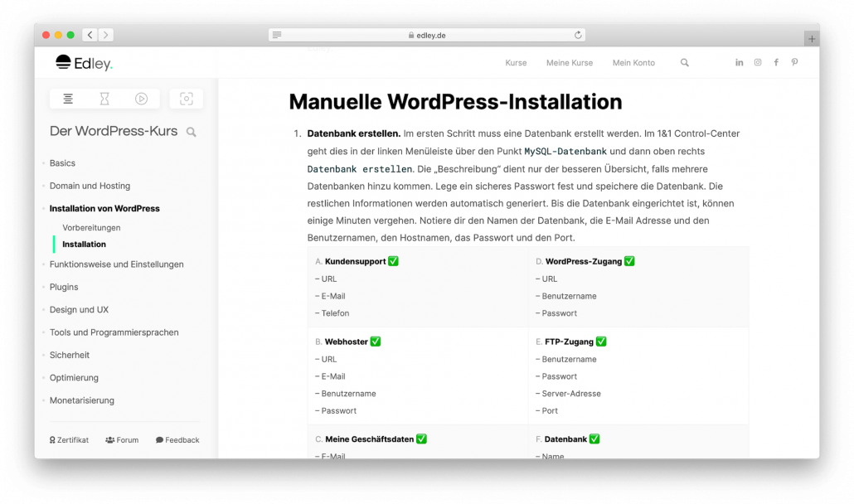The width and height of the screenshot is (854, 504).
Task: Open the Zertifikat link
Action: tap(69, 440)
